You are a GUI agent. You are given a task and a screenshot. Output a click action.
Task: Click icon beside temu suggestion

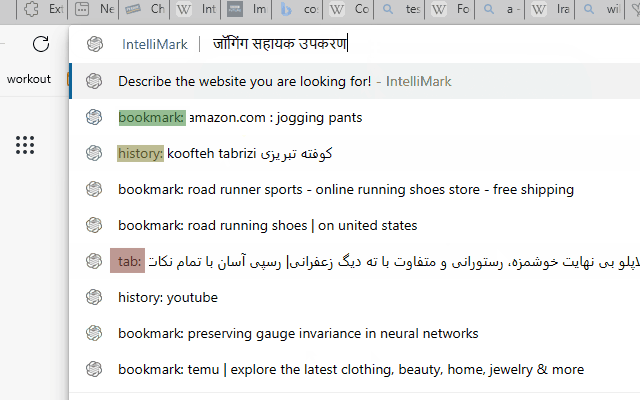coord(94,369)
